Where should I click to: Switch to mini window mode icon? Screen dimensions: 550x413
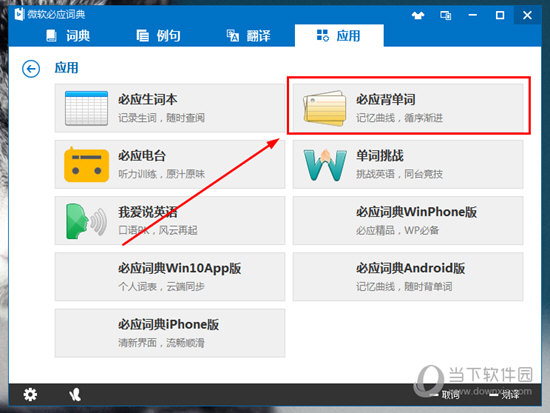pos(445,15)
